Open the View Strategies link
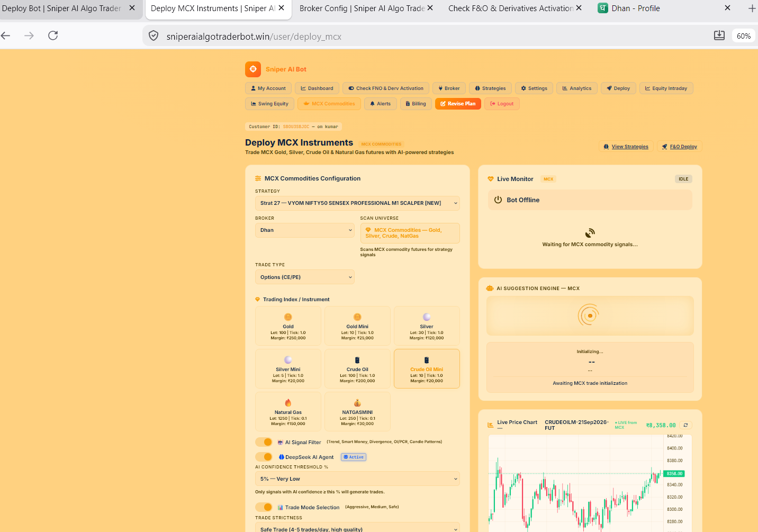This screenshot has height=532, width=758. coord(626,147)
